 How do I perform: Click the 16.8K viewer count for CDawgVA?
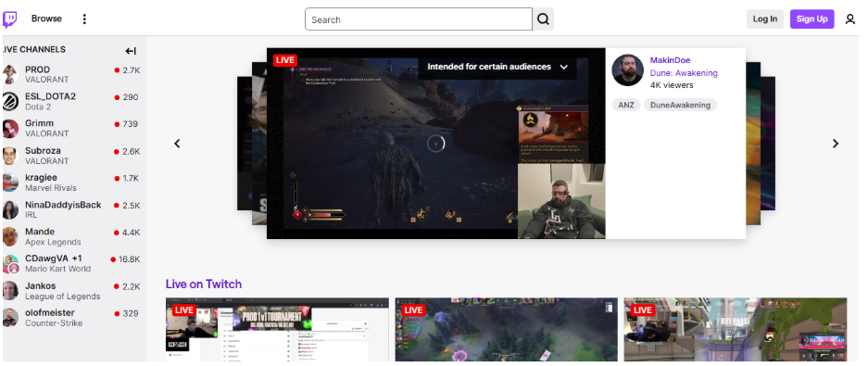click(x=129, y=259)
